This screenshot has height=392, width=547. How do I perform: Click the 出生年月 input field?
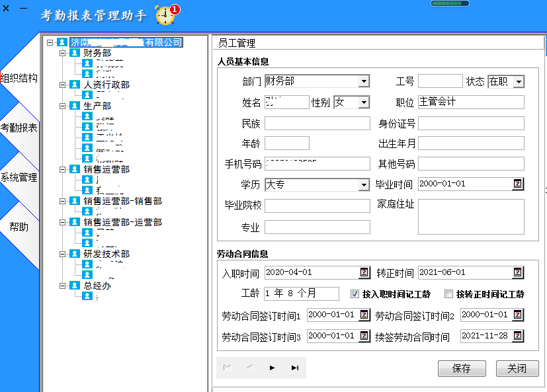pyautogui.click(x=471, y=143)
